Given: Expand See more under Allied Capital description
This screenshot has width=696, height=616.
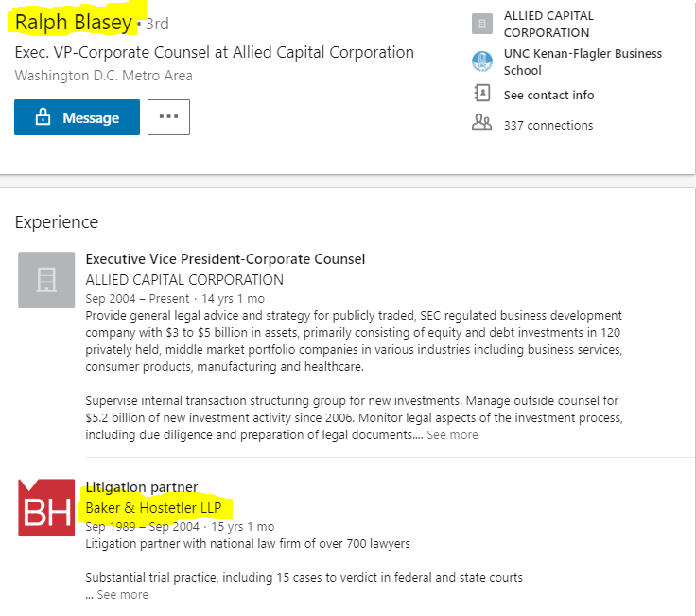Looking at the screenshot, I should (452, 435).
